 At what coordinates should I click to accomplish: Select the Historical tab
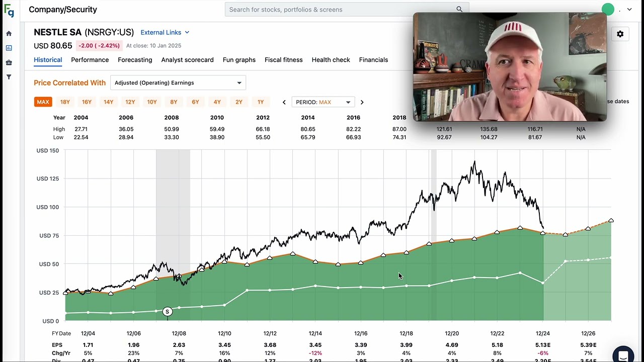[48, 60]
